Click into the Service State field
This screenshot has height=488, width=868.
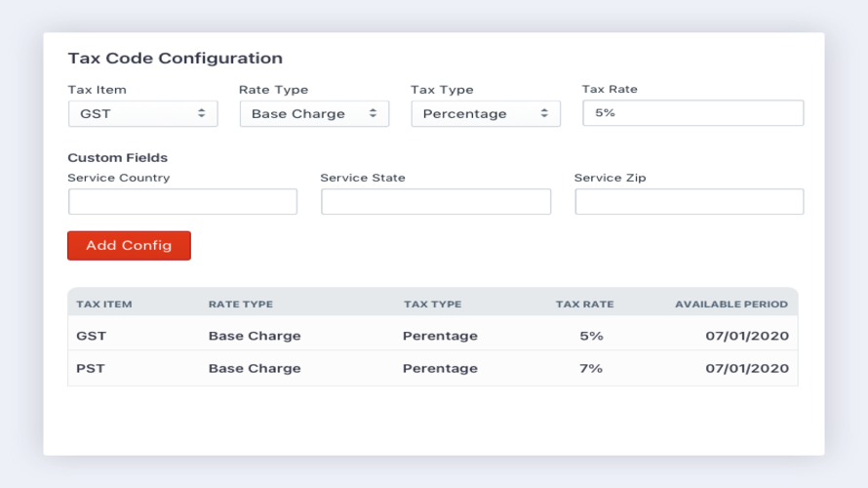pos(436,202)
